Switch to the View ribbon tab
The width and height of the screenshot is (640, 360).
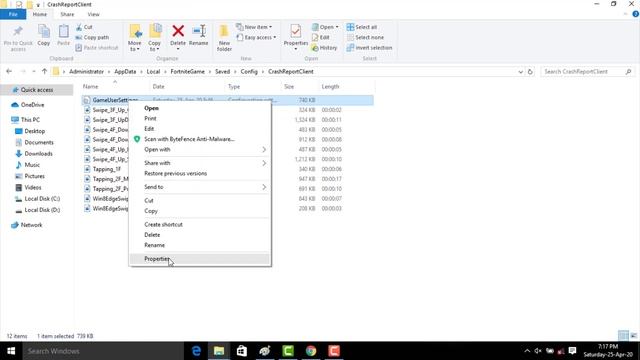click(93, 14)
